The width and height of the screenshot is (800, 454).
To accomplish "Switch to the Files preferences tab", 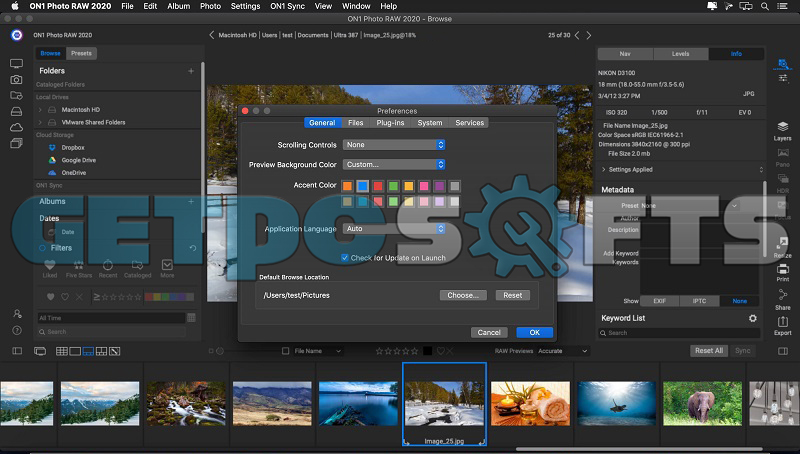I will [x=356, y=123].
